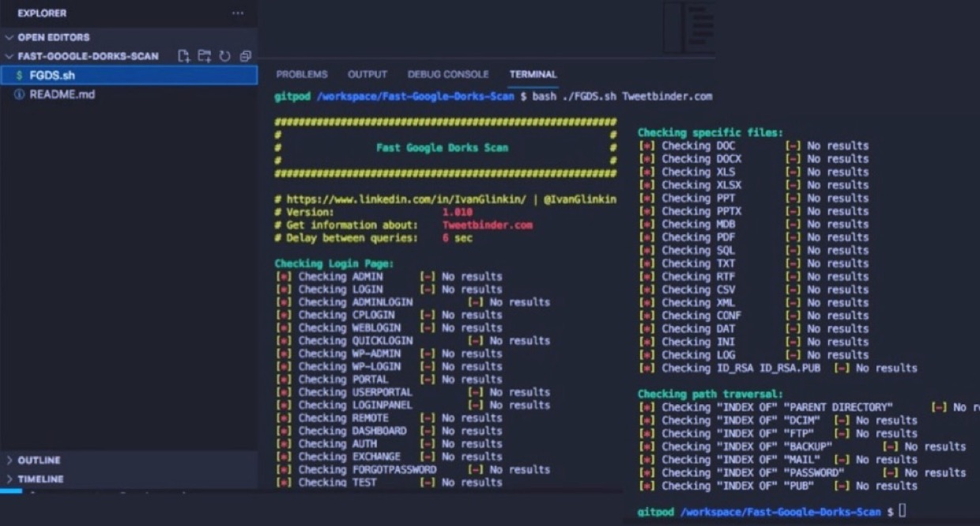Click the 'Checking QUICKLOGIN' result line
Image resolution: width=980 pixels, height=526 pixels.
[413, 341]
